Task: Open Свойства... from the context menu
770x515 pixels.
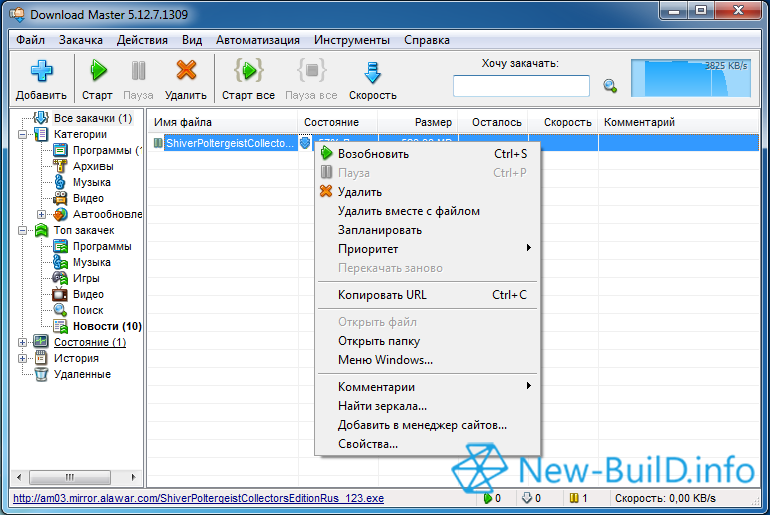Action: [x=427, y=444]
